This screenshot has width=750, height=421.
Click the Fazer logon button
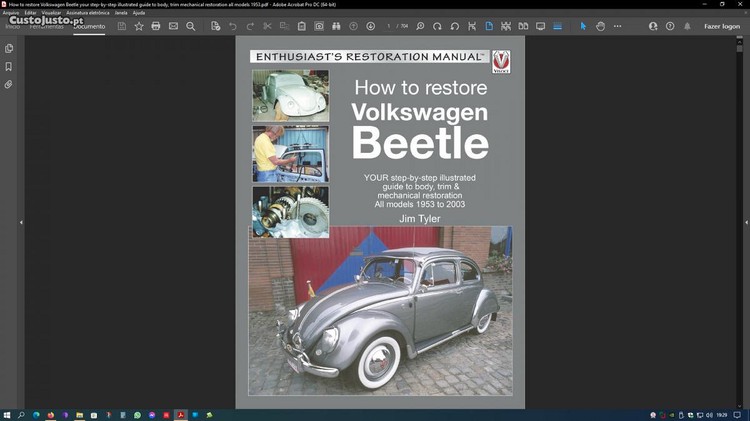coord(722,26)
